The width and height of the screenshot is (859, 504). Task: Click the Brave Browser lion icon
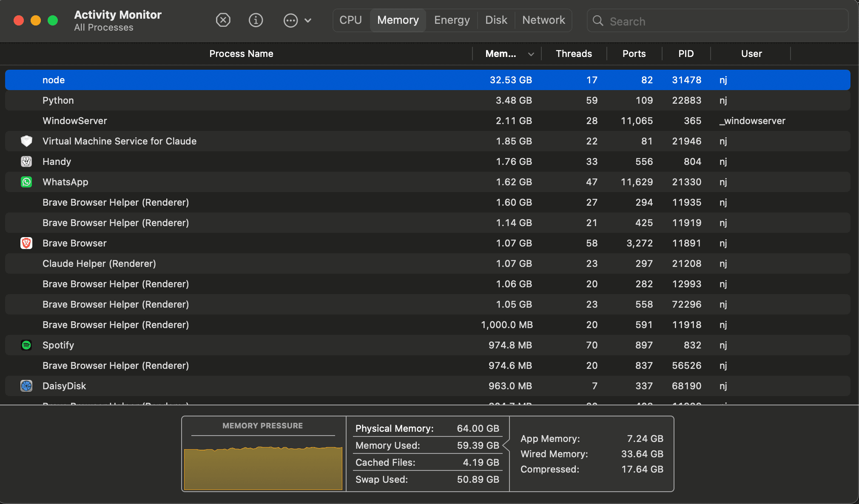tap(26, 243)
